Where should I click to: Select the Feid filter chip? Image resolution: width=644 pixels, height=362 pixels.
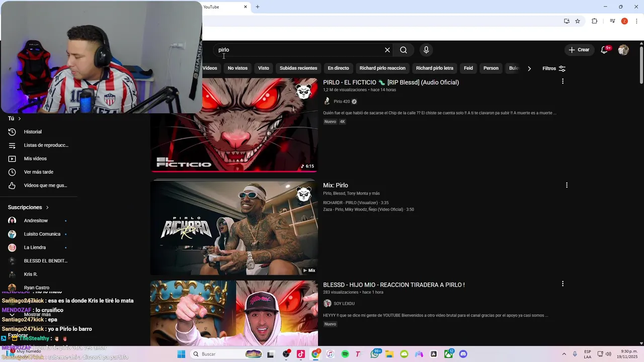point(468,68)
